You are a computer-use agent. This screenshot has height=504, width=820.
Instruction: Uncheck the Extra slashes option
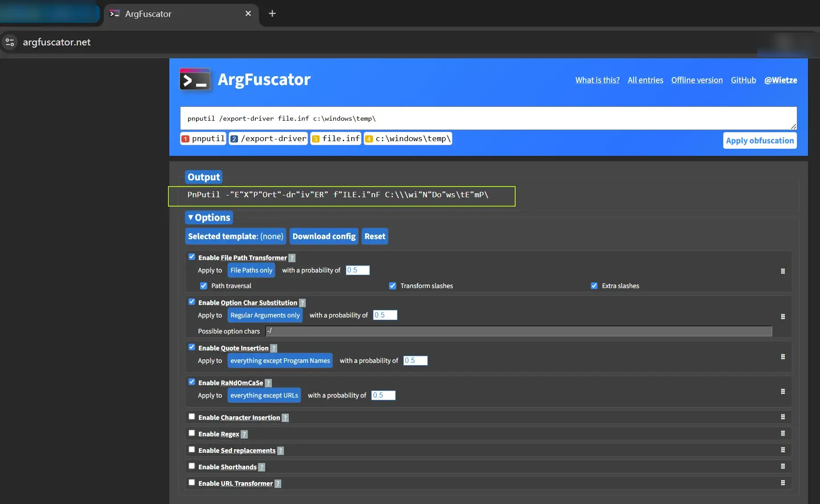(594, 286)
